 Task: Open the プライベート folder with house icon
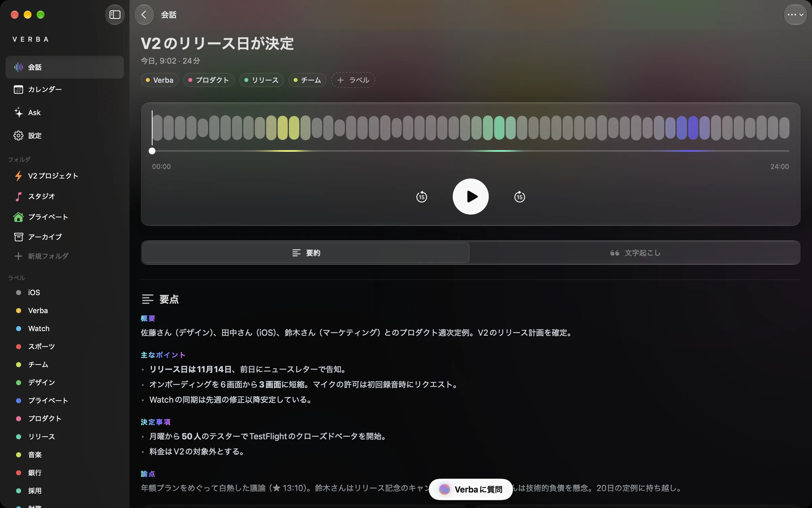click(65, 217)
